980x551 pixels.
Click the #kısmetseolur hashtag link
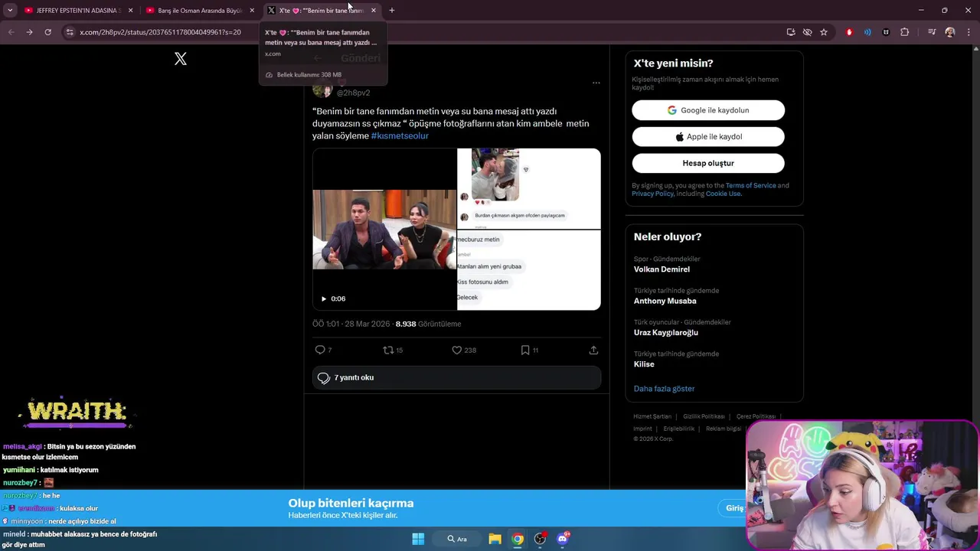click(x=400, y=135)
